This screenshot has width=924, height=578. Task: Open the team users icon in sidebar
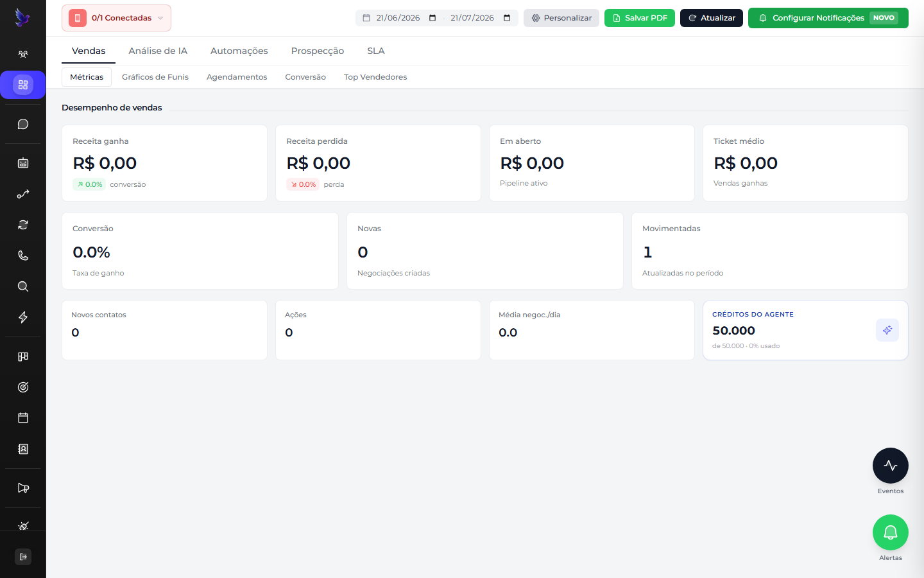23,55
